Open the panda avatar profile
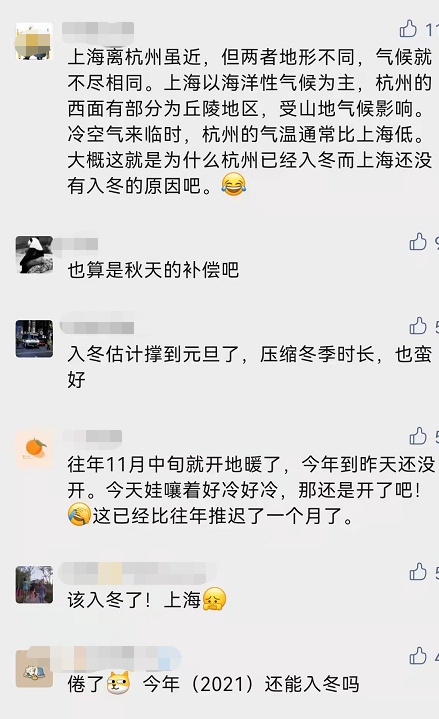 (x=34, y=255)
